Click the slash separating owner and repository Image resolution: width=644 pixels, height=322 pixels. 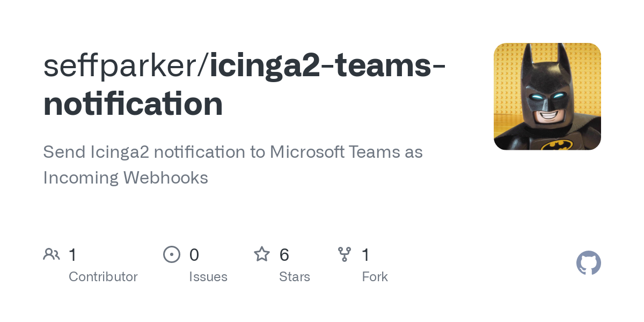point(205,65)
